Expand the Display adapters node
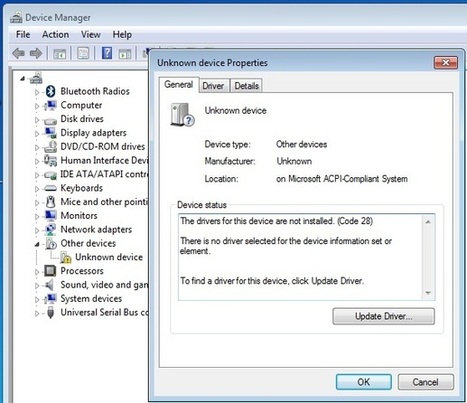The height and width of the screenshot is (403, 467). [37, 134]
